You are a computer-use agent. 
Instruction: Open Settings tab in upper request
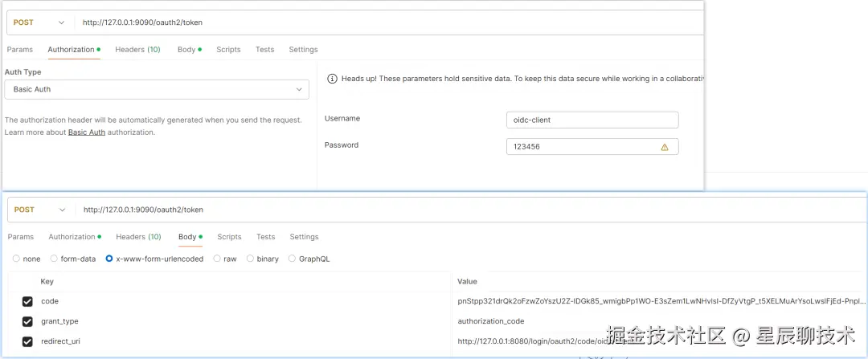coord(303,49)
